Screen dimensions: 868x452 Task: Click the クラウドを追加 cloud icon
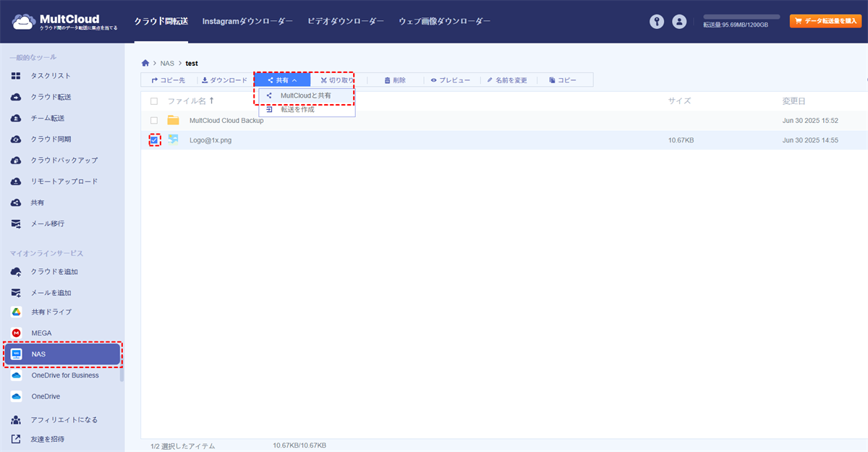tap(16, 272)
